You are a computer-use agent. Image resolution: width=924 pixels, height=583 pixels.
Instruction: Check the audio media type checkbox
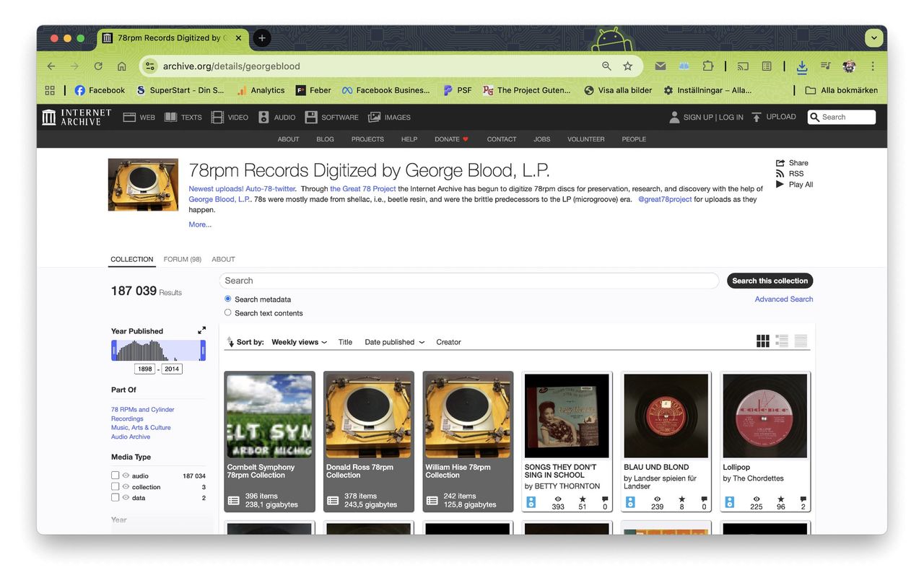(115, 475)
